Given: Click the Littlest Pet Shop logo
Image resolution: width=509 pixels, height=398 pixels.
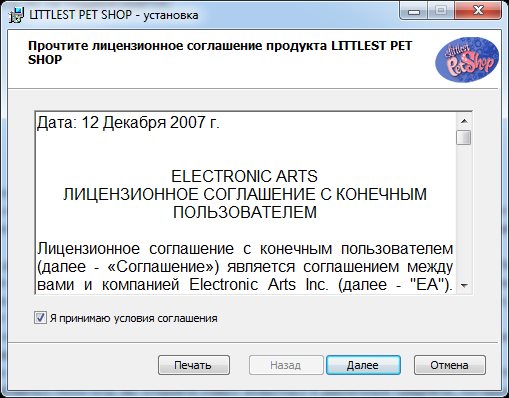Looking at the screenshot, I should tap(467, 59).
